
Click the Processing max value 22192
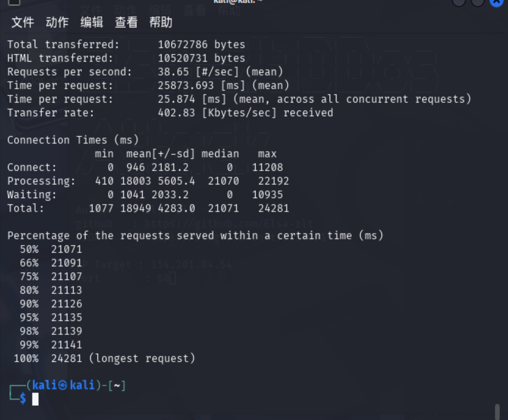(x=273, y=181)
